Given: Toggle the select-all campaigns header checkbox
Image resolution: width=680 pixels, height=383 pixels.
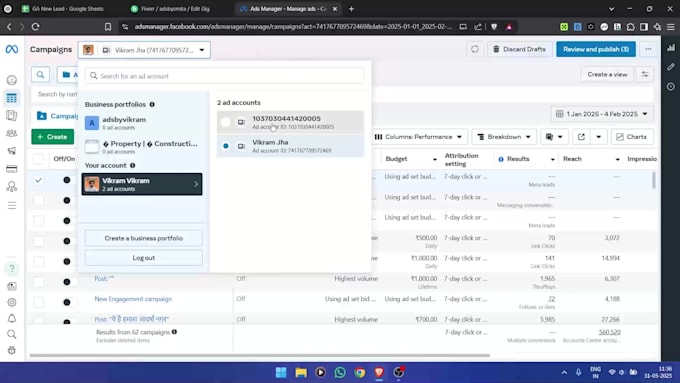Looking at the screenshot, I should pos(38,159).
